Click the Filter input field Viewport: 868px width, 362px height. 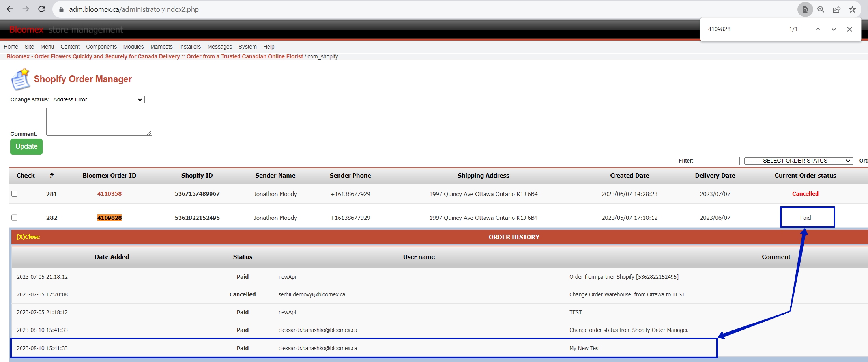[718, 161]
